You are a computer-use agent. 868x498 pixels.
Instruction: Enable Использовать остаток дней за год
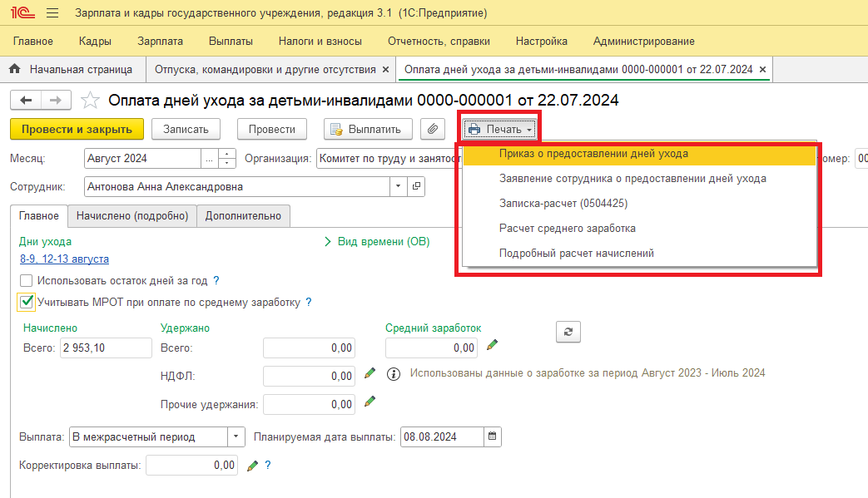(26, 281)
